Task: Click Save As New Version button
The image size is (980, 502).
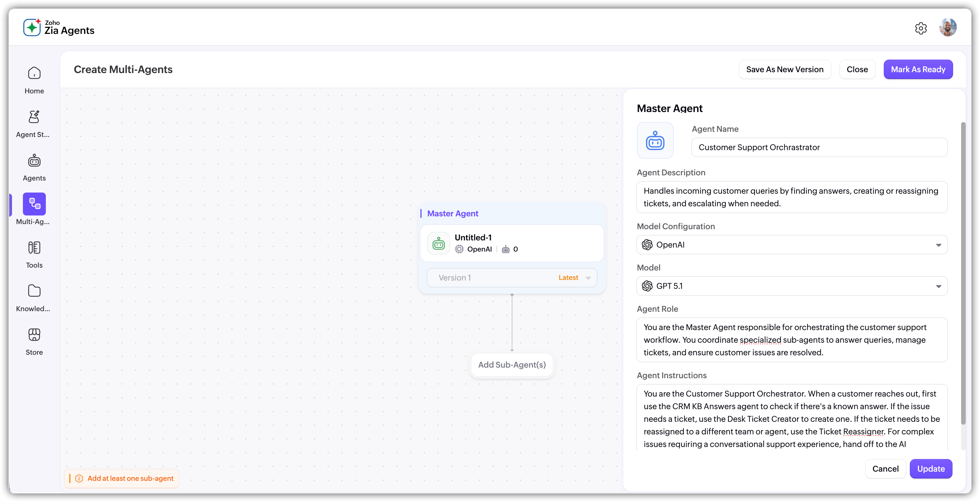Action: pyautogui.click(x=784, y=69)
